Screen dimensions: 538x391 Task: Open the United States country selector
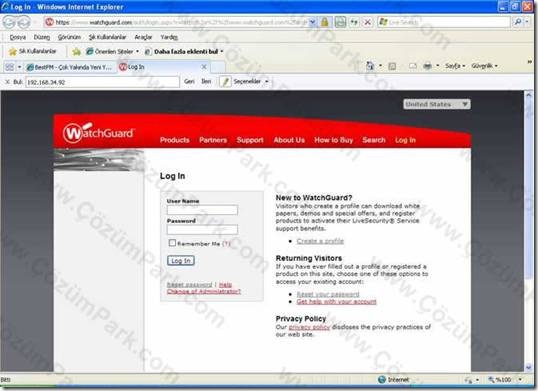coord(436,104)
